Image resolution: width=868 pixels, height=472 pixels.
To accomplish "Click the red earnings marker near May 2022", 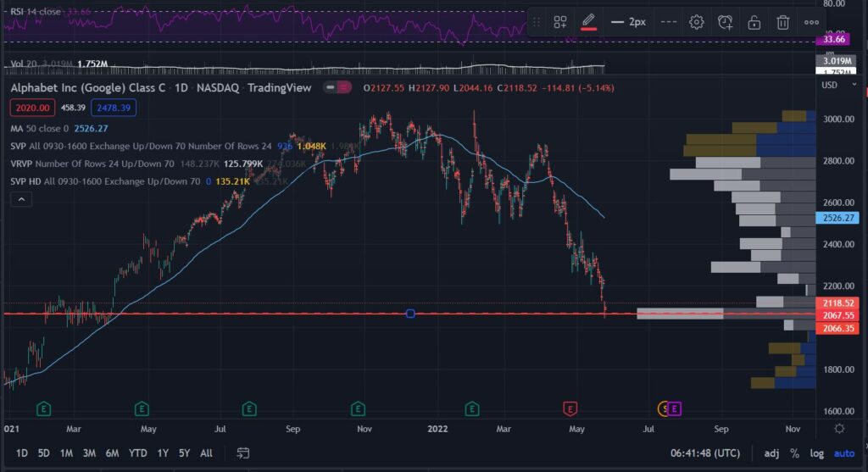I will click(x=570, y=409).
